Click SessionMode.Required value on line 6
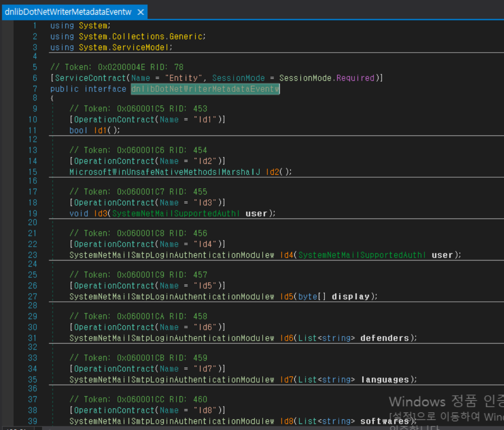Screen dimensions: 504x430 pyautogui.click(x=327, y=78)
